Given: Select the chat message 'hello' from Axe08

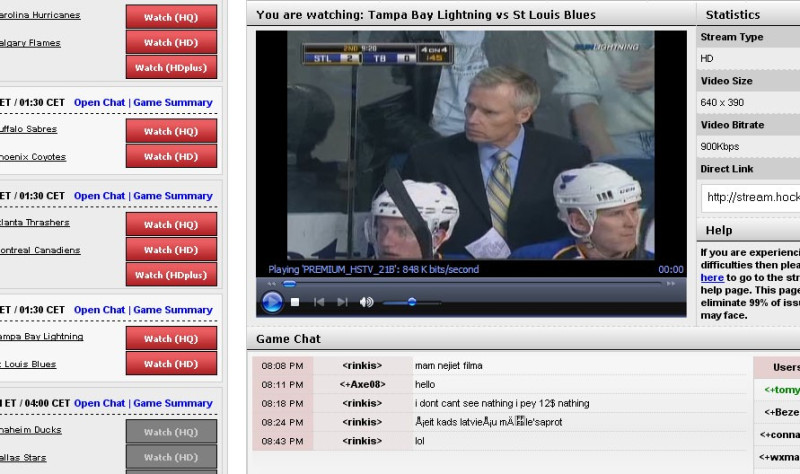Looking at the screenshot, I should coord(424,384).
